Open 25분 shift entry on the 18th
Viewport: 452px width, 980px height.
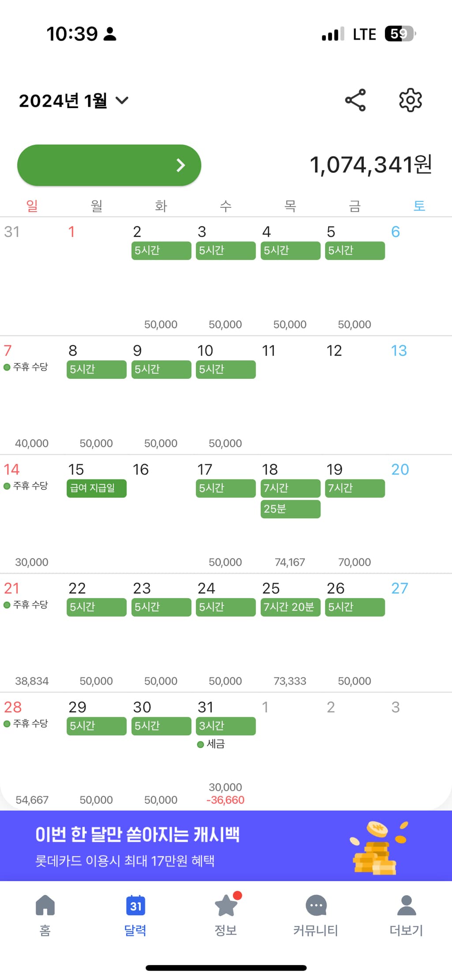coord(290,509)
